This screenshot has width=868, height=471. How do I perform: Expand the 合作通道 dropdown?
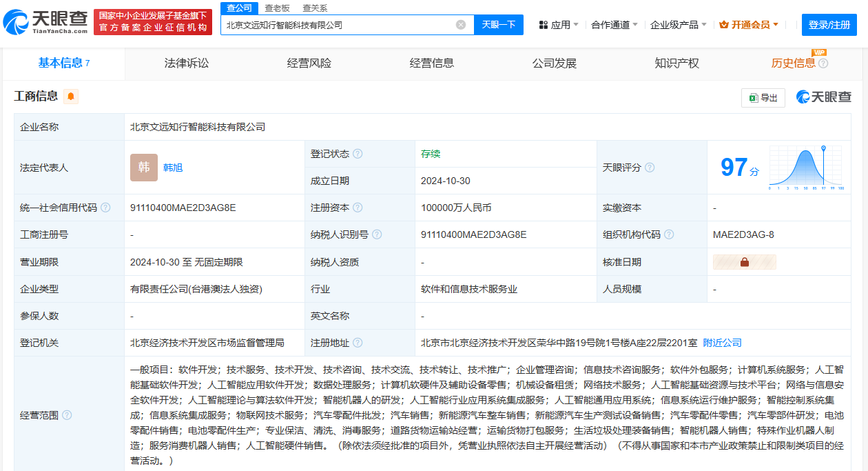pyautogui.click(x=615, y=25)
